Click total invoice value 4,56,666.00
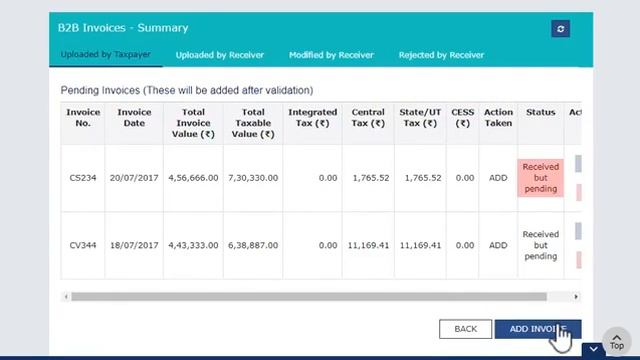Viewport: 640px width, 360px height. coord(193,178)
